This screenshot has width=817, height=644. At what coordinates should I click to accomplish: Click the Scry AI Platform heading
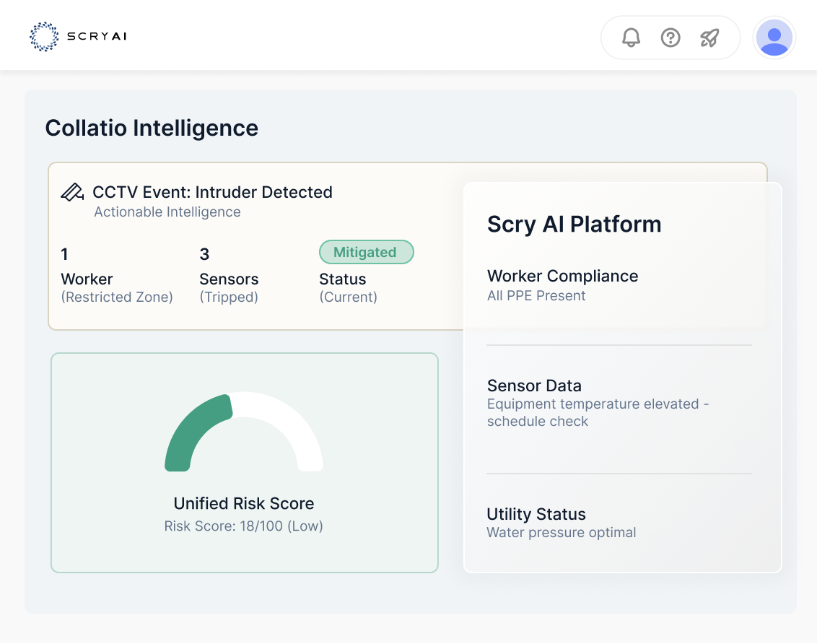click(574, 225)
